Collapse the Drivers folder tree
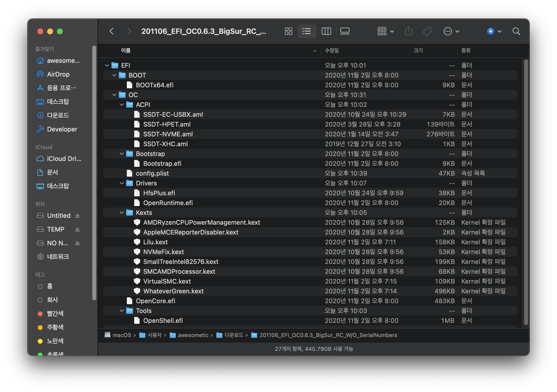This screenshot has height=392, width=557. point(122,183)
